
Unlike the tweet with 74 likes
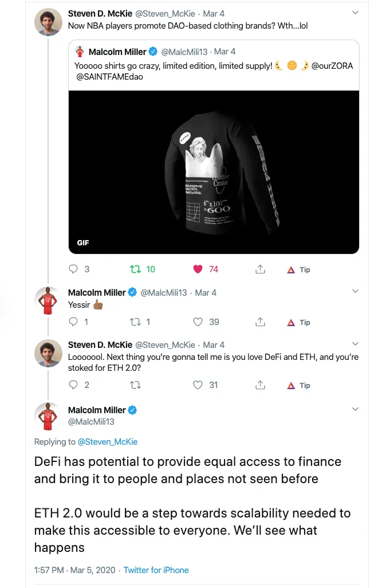(x=198, y=269)
